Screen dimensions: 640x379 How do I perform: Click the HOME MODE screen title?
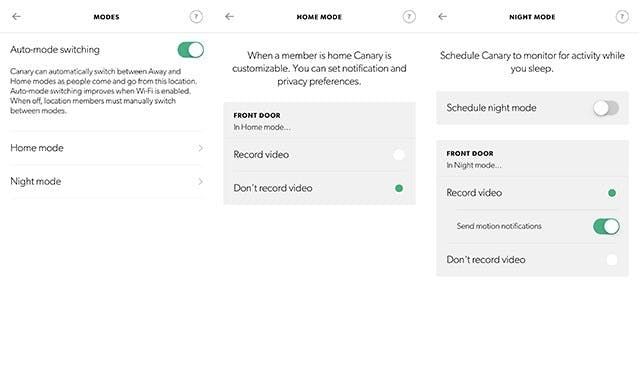click(319, 17)
